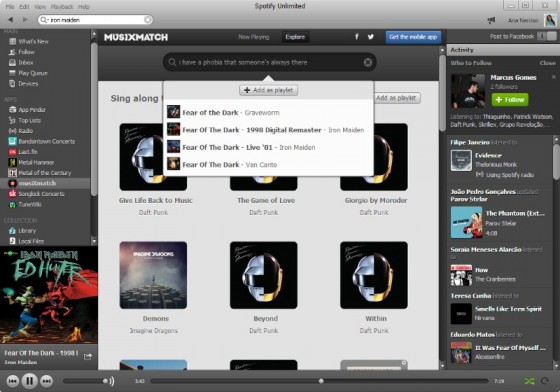Click the track progress slider handle
560x392 pixels.
(321, 381)
